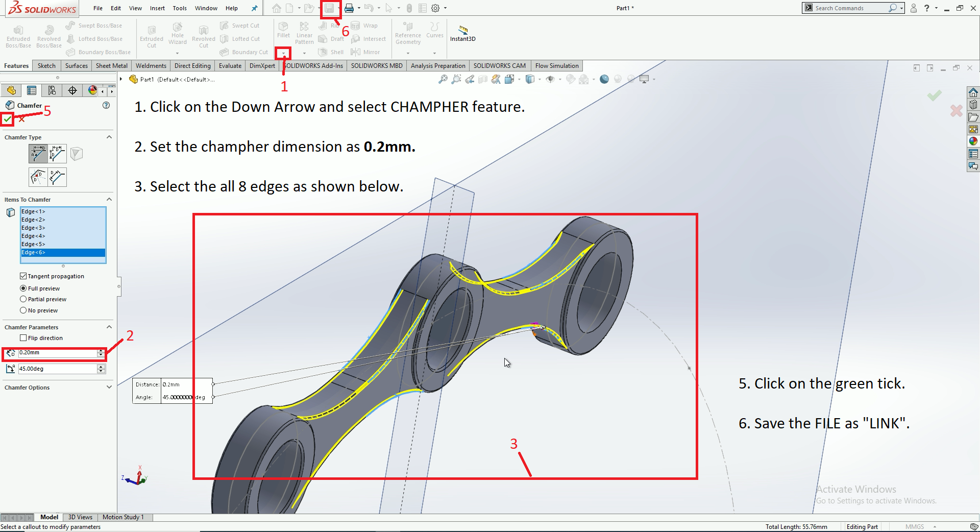Collapse the Chamfer Parameters section
The image size is (980, 532).
point(109,327)
